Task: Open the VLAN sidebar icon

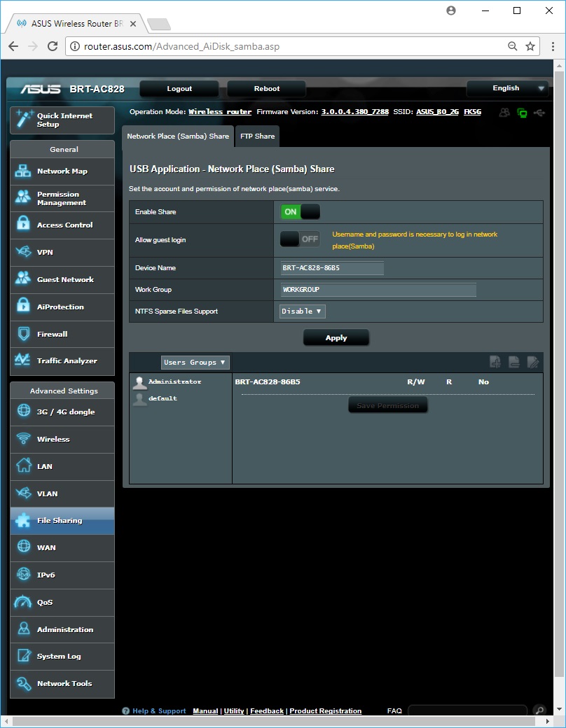Action: pos(23,493)
